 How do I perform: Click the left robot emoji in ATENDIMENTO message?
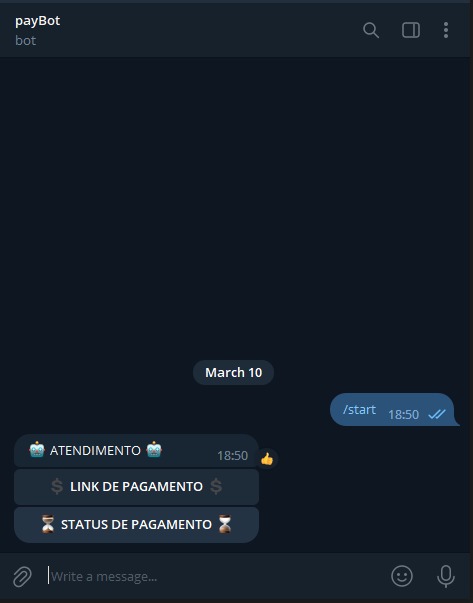pos(37,450)
